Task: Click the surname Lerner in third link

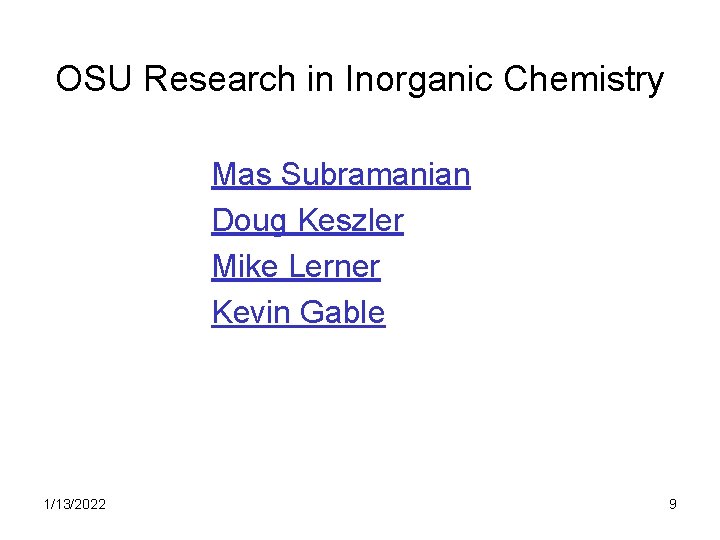Action: click(335, 266)
